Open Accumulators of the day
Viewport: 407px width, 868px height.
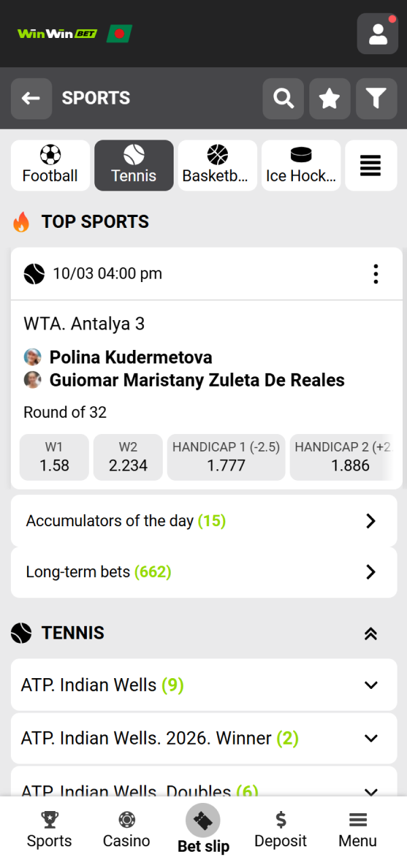tap(203, 521)
